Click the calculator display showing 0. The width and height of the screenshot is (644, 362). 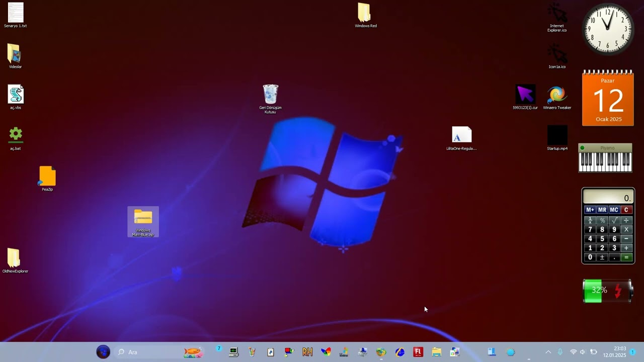[x=608, y=198]
